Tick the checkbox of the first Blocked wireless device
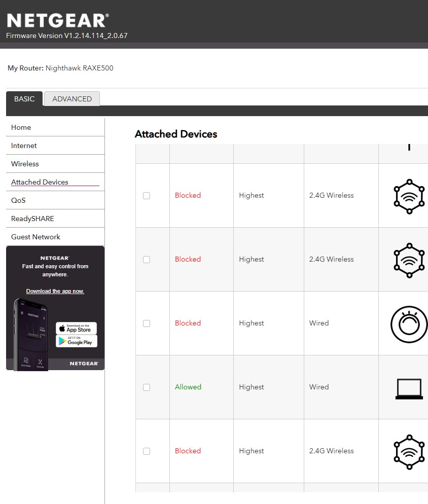Screen dimensions: 428x504 [147, 196]
